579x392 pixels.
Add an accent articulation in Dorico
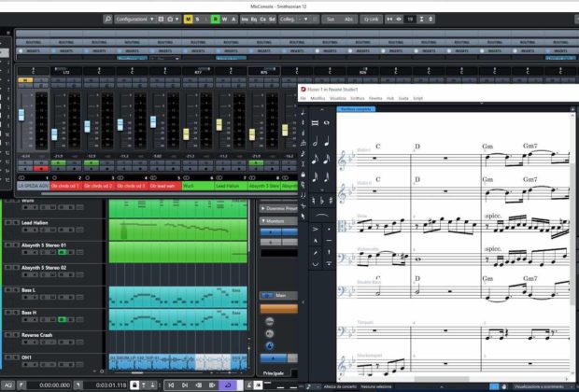(x=316, y=229)
